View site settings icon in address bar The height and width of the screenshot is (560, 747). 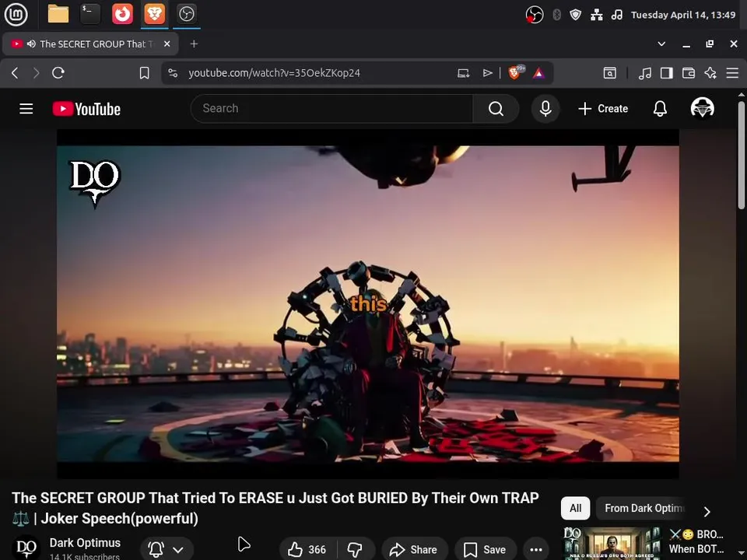pos(173,73)
